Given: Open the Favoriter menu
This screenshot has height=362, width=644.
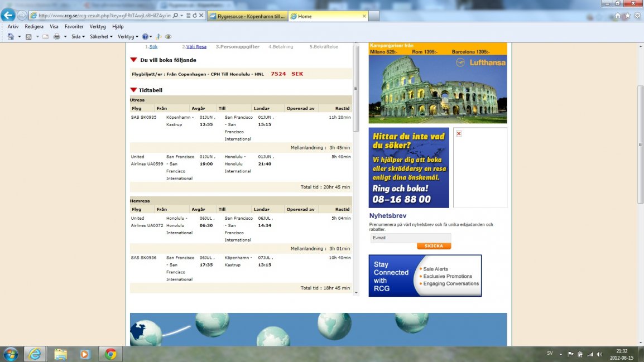Looking at the screenshot, I should click(x=74, y=26).
